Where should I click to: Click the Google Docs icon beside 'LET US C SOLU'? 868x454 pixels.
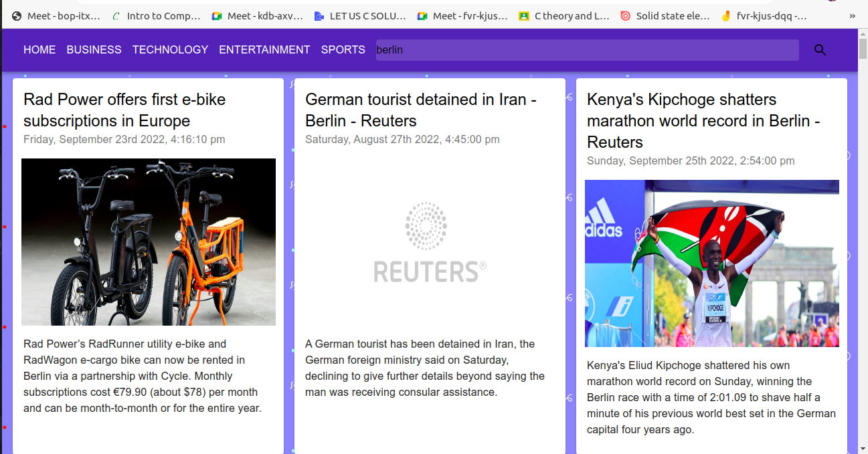click(319, 16)
